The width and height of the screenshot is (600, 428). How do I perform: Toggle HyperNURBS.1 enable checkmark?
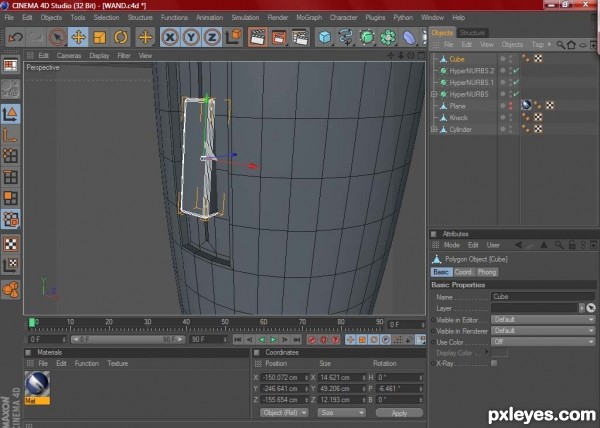pos(516,83)
